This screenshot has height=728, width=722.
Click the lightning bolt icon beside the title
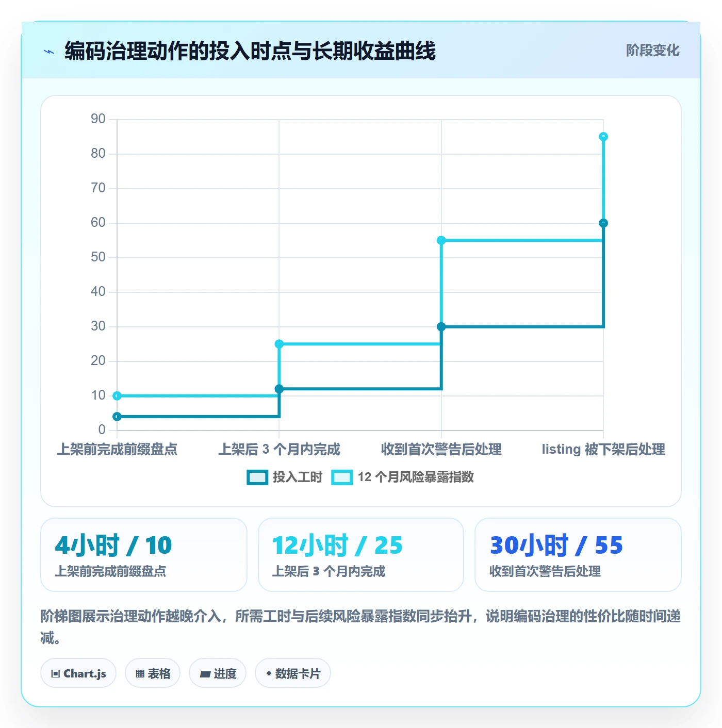(49, 52)
